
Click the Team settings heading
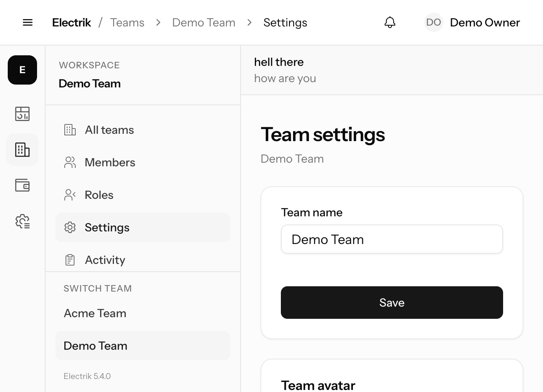click(323, 135)
